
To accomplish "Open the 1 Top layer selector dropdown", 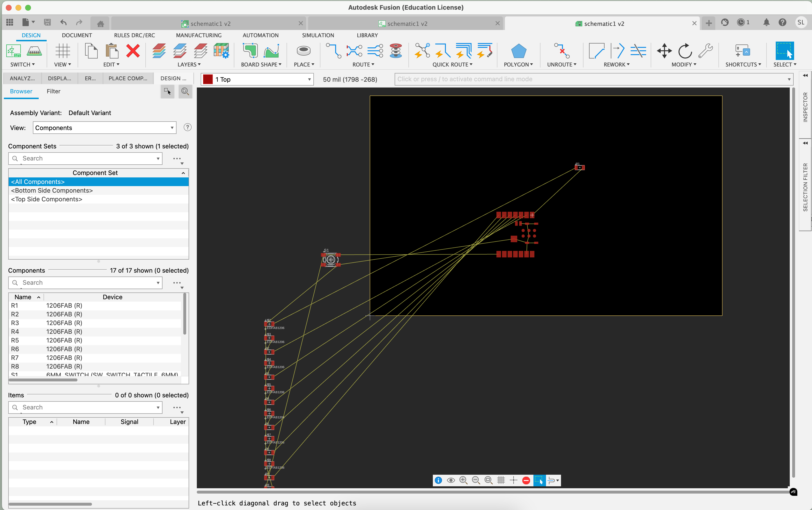I will click(257, 79).
